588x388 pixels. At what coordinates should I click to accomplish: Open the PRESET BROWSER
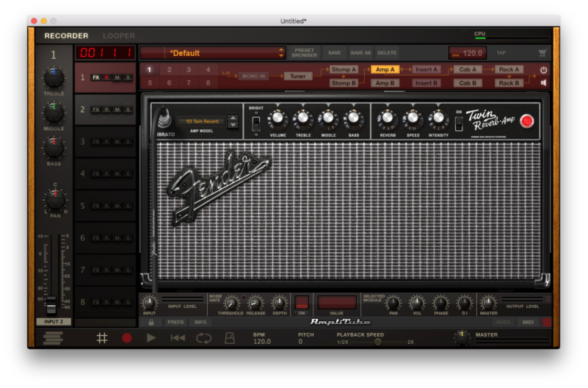tap(305, 53)
